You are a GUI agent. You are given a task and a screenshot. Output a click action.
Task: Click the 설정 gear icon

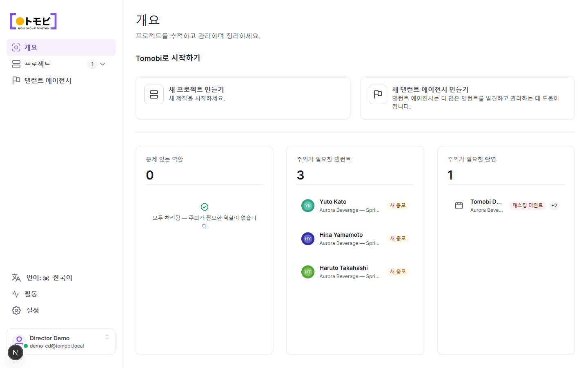(x=16, y=310)
